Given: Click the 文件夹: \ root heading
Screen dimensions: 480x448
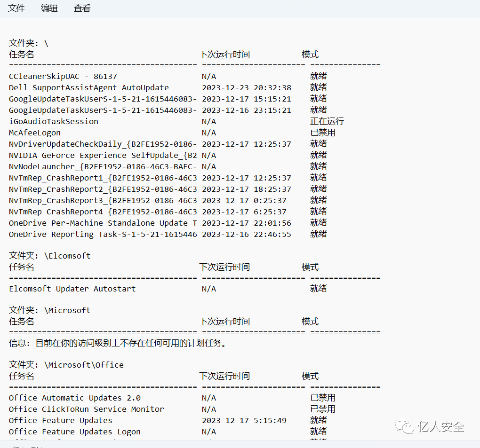Looking at the screenshot, I should (x=29, y=43).
